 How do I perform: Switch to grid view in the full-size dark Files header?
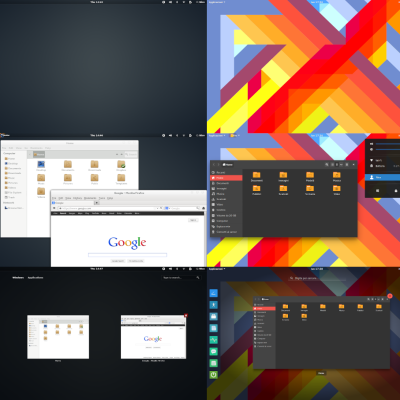[337, 164]
